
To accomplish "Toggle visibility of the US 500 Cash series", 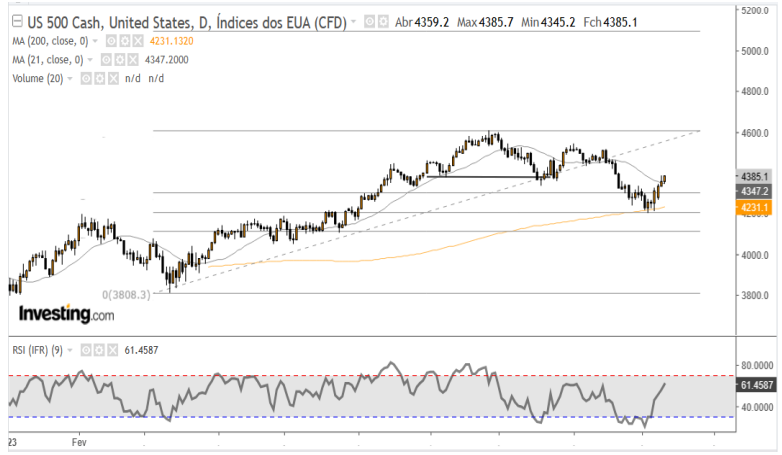I will (370, 22).
